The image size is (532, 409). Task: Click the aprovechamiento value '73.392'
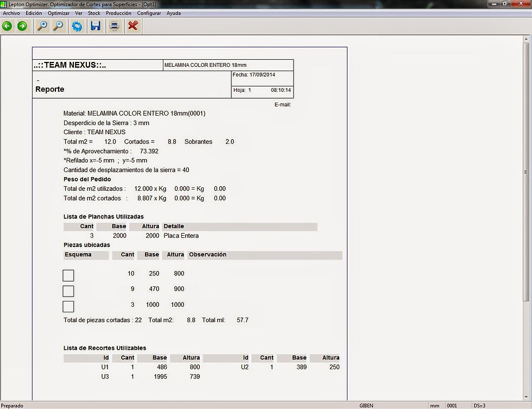click(149, 151)
